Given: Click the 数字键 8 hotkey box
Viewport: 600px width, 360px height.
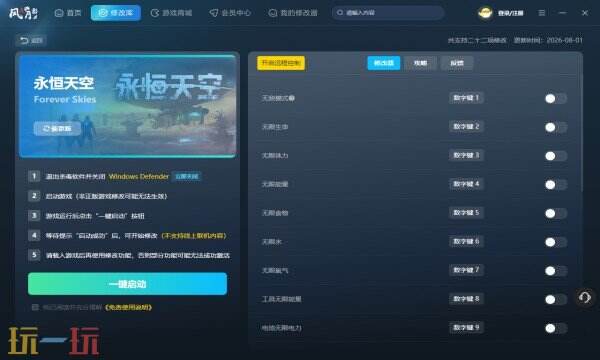Looking at the screenshot, I should click(466, 299).
